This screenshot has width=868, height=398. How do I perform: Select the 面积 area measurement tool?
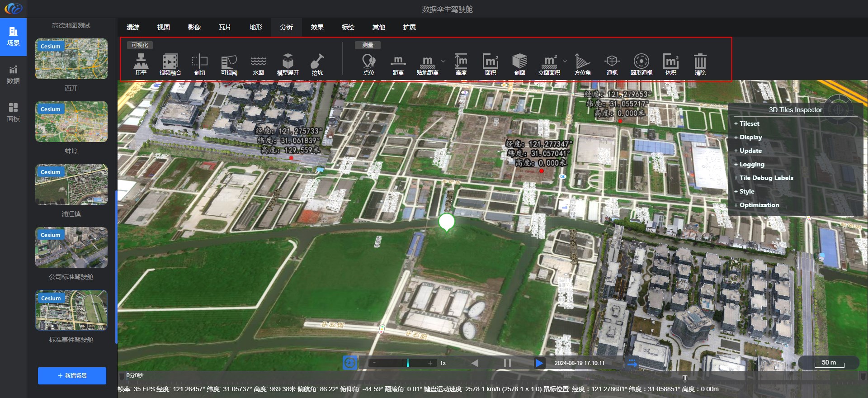(490, 64)
